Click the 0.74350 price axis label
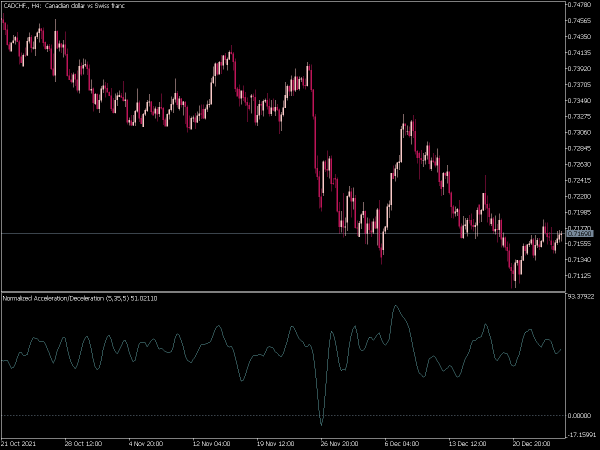Viewport: 600px width, 450px height. coord(580,37)
